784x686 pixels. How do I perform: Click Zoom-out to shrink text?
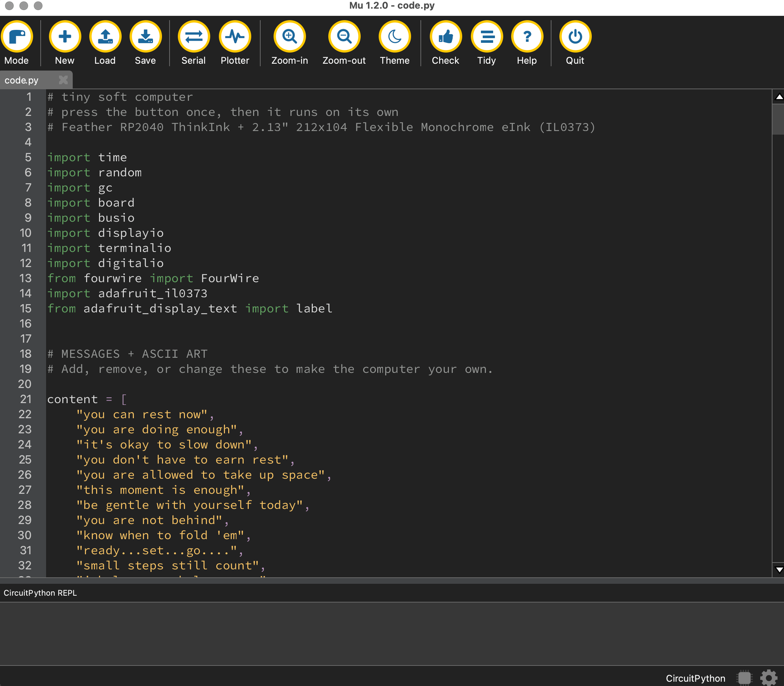coord(344,37)
